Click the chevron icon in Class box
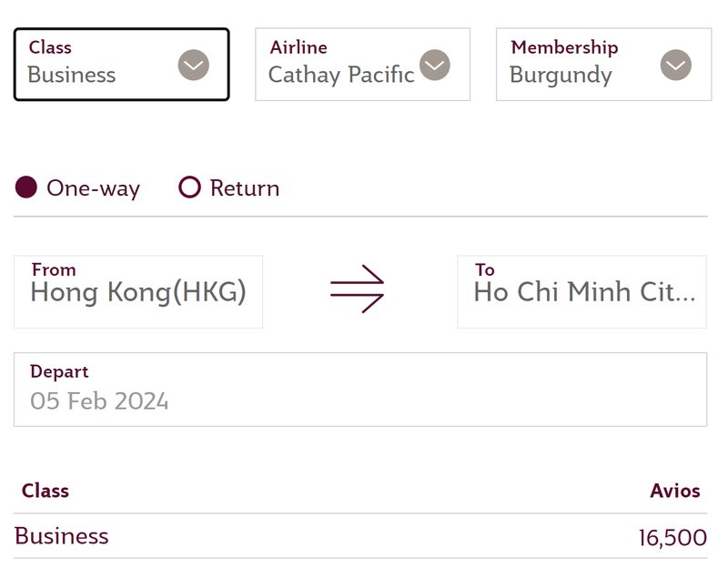The height and width of the screenshot is (578, 728). click(193, 65)
